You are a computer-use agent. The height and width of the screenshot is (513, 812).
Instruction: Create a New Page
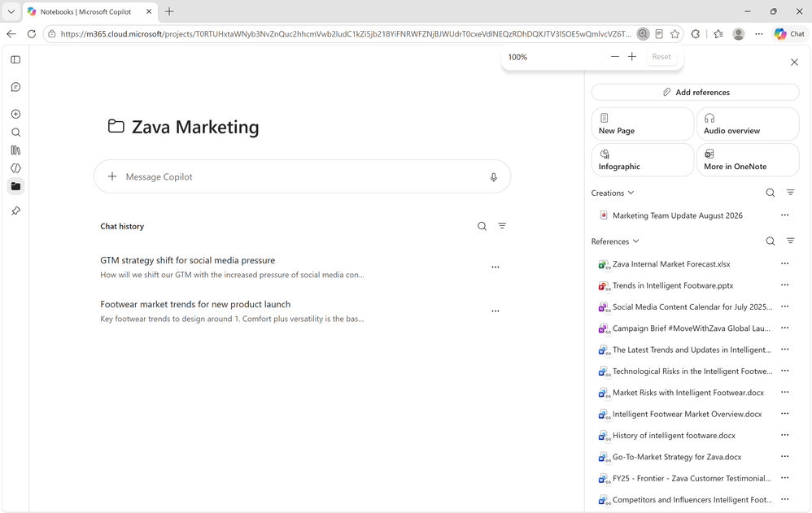pyautogui.click(x=642, y=124)
